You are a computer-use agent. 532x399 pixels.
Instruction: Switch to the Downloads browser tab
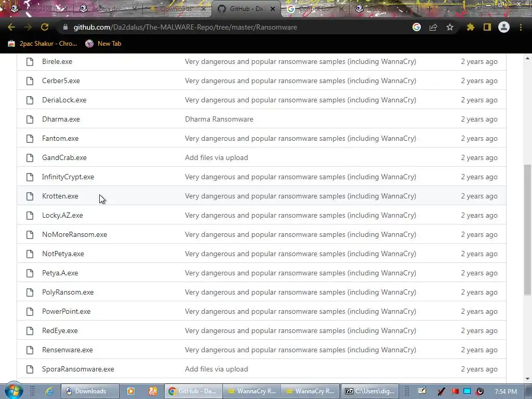(x=177, y=9)
